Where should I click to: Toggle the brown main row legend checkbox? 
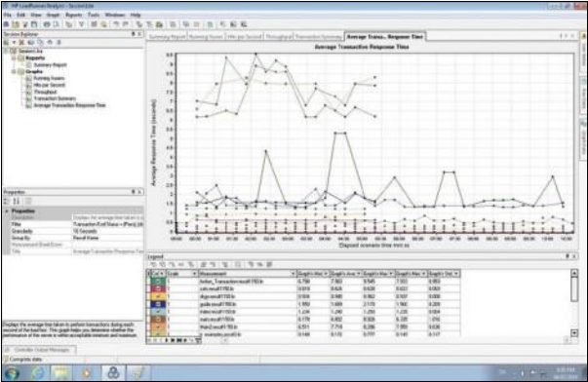158,320
